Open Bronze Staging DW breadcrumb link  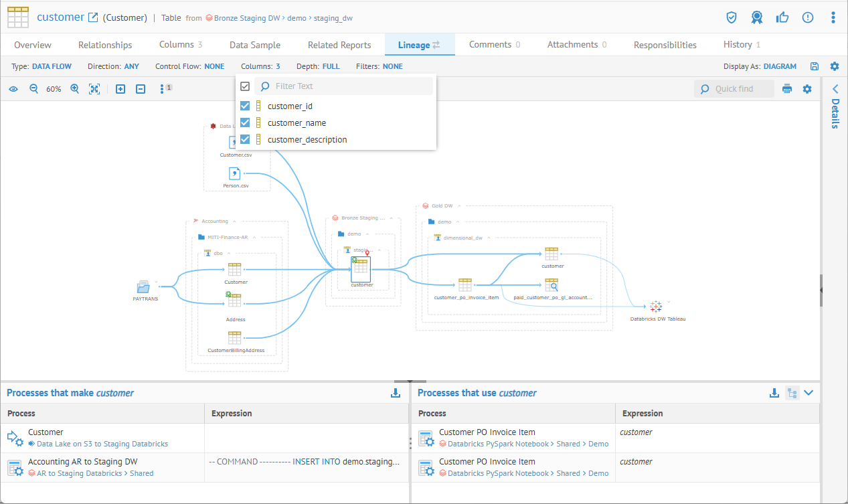(x=246, y=18)
